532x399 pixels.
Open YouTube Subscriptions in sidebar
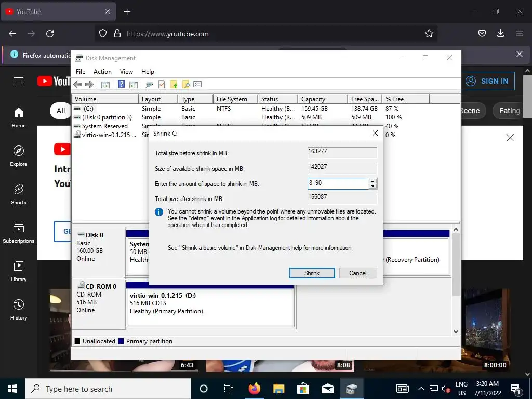tap(19, 233)
